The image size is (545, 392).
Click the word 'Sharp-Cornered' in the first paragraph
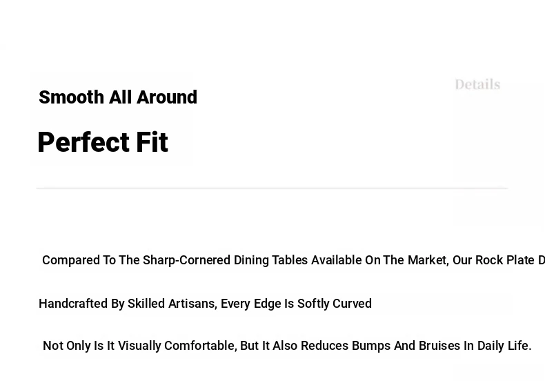[186, 260]
